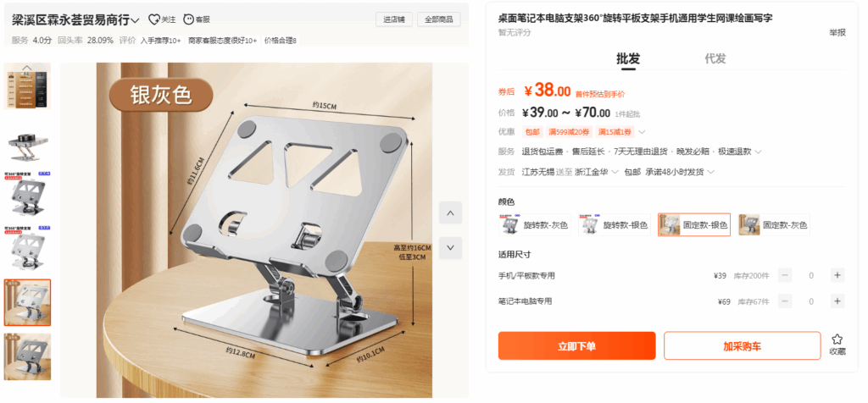Viewport: 868px width, 403px height.
Task: Click the 立即下单 order button
Action: pyautogui.click(x=576, y=346)
